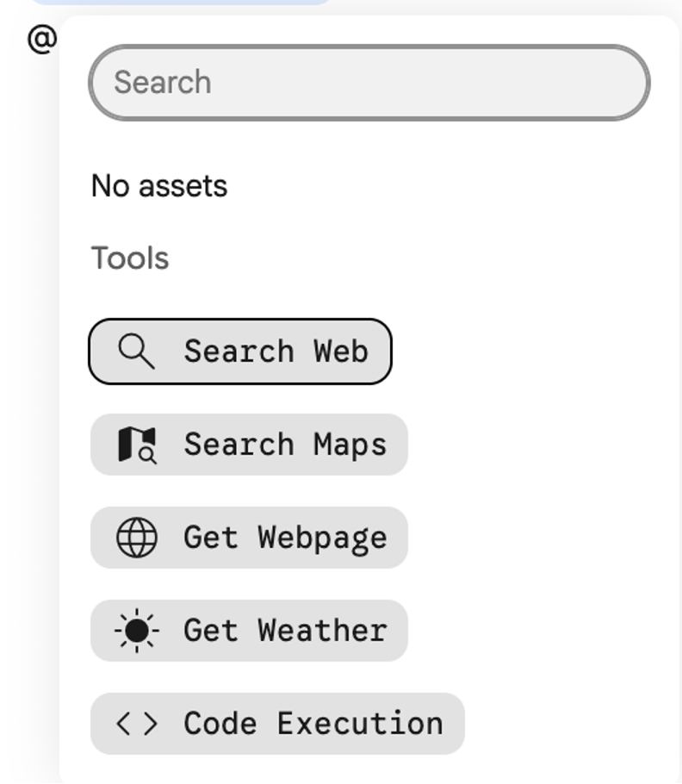Focus the Search input field
Screen dimensions: 682x784
369,83
